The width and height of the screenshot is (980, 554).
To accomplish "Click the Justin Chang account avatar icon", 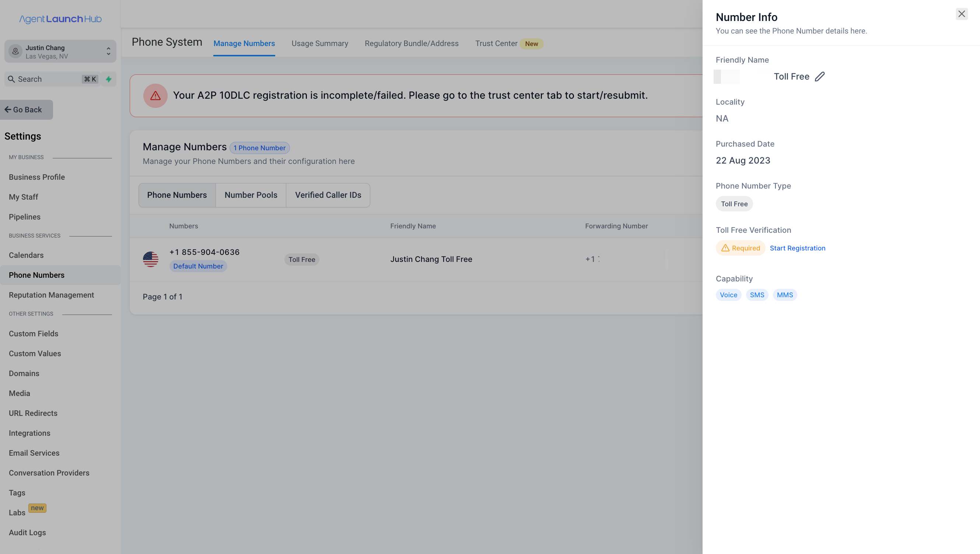I will click(x=15, y=51).
